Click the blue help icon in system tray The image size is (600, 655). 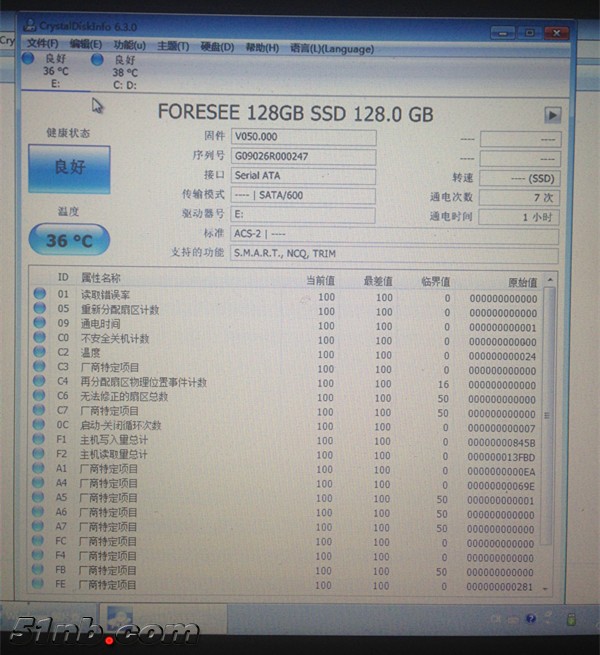pos(531,619)
